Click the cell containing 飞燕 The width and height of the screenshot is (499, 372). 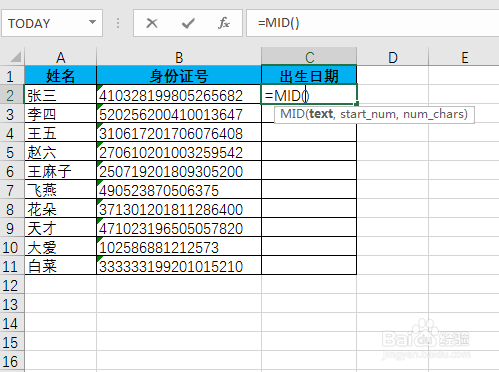click(60, 190)
